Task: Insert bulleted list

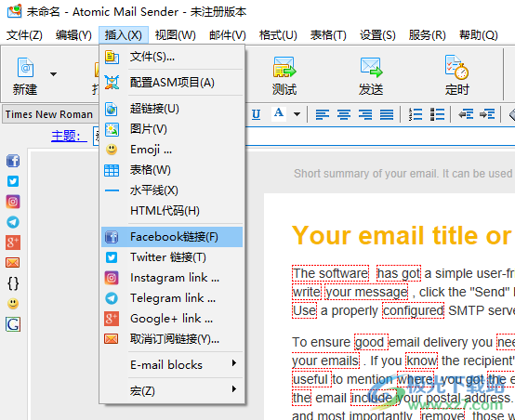Action: (x=438, y=114)
